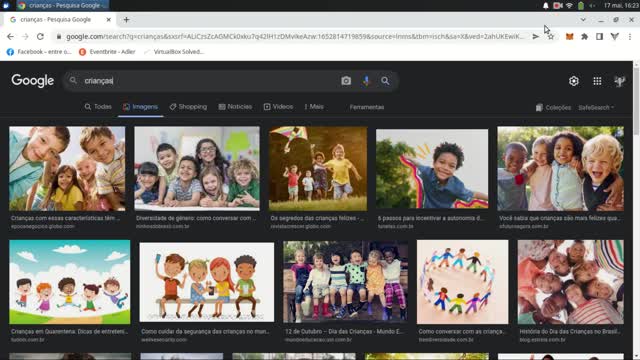Image resolution: width=640 pixels, height=360 pixels.
Task: Open the extensions puzzle icon
Action: (x=584, y=37)
